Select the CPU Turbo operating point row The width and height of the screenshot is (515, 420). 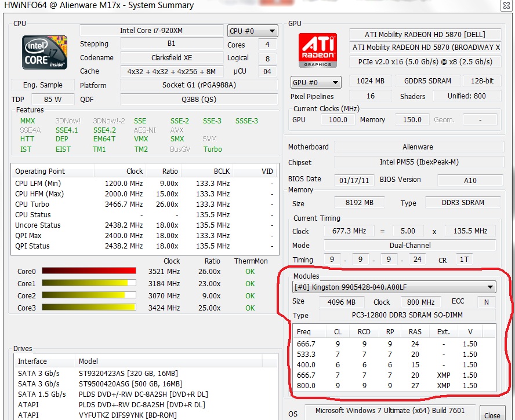point(145,204)
